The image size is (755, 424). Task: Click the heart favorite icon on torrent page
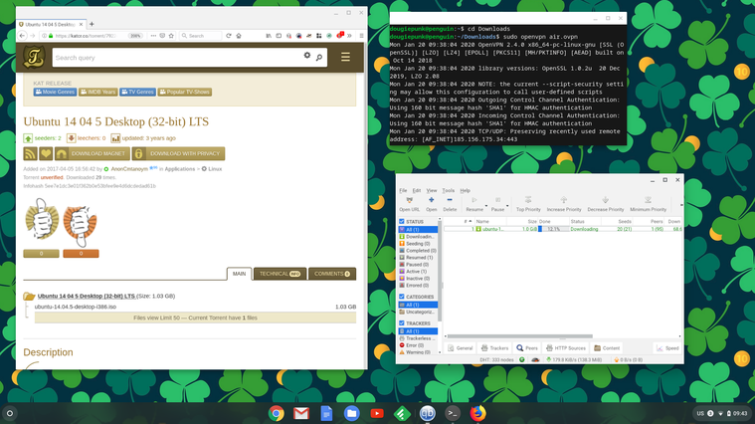click(46, 154)
